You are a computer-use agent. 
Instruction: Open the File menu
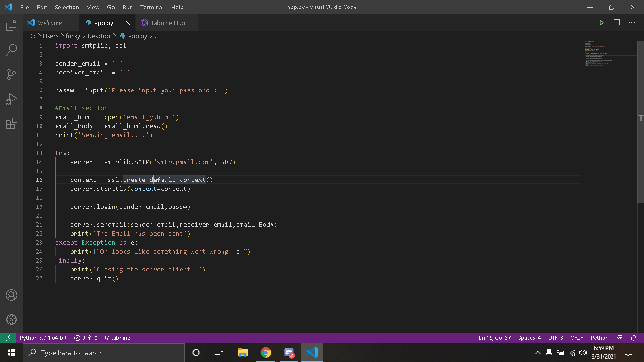point(25,7)
